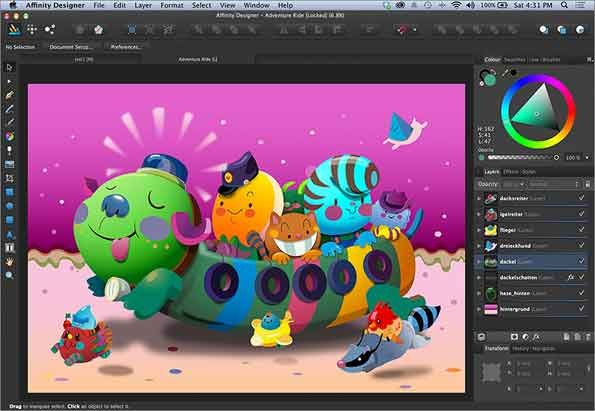
Task: Click the Wi-Fi status icon
Action: 456,5
